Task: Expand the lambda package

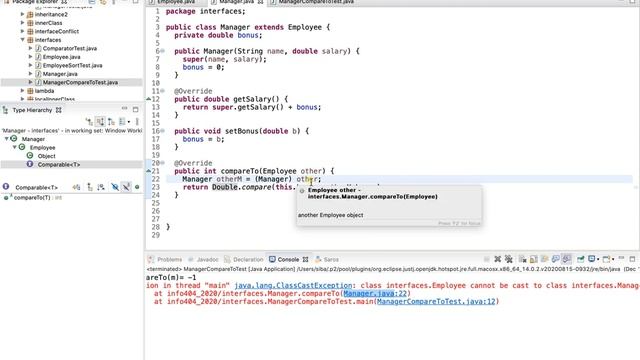Action: pos(22,91)
